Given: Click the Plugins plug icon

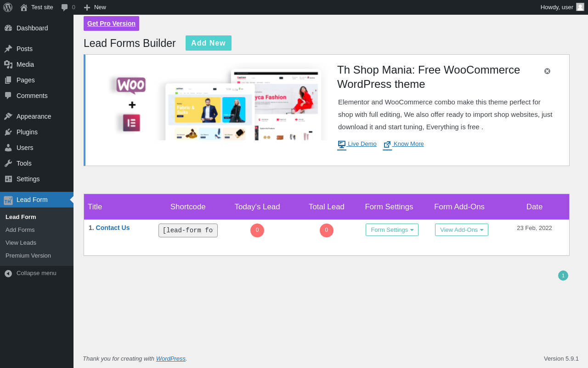Looking at the screenshot, I should pos(8,132).
